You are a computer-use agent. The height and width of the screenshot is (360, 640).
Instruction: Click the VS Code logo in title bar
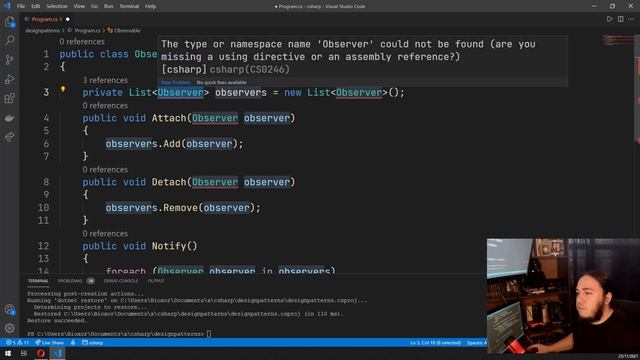(7, 6)
